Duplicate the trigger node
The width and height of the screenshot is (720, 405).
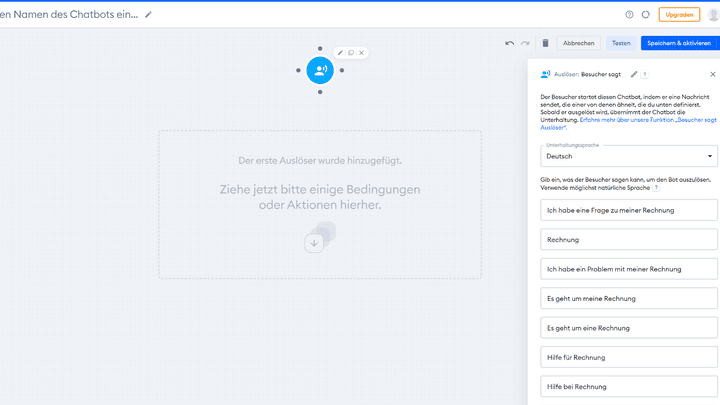[351, 53]
